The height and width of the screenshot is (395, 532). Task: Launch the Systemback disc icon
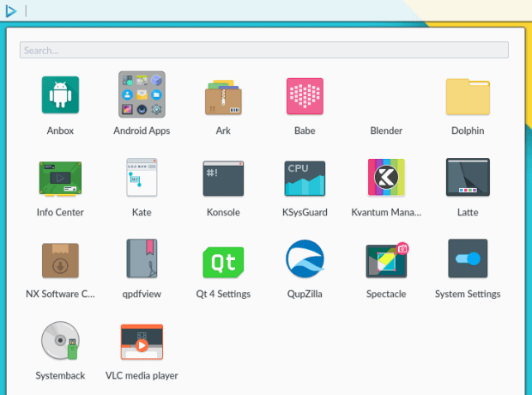pyautogui.click(x=60, y=340)
